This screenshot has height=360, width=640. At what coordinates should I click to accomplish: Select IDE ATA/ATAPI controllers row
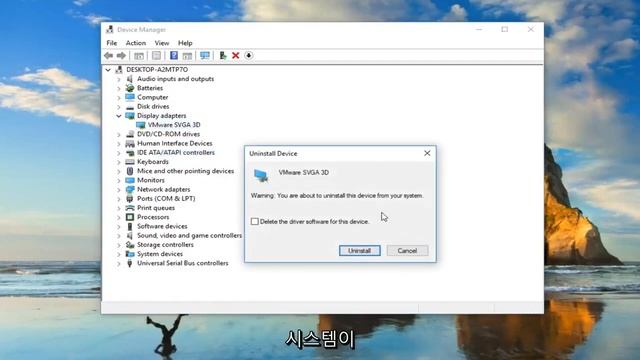click(176, 153)
